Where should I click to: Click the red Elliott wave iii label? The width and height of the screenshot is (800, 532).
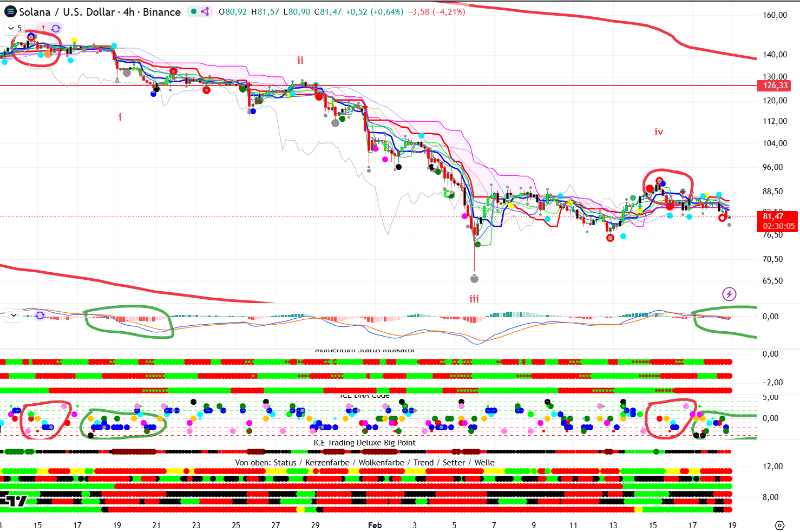click(x=474, y=299)
